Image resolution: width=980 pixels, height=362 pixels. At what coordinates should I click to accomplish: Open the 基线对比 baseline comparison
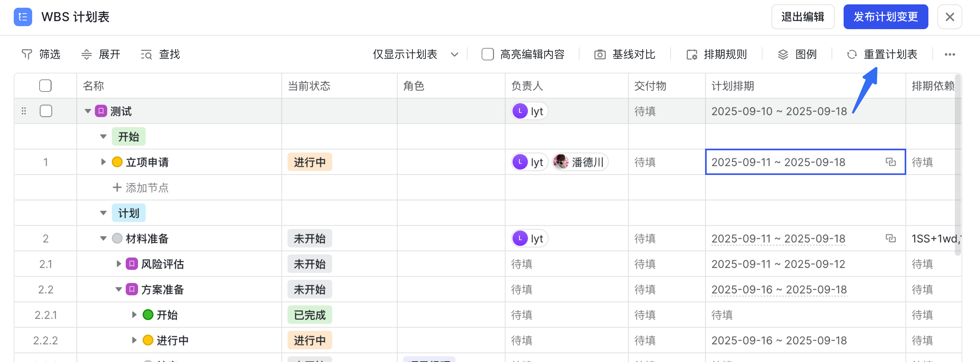coord(625,54)
